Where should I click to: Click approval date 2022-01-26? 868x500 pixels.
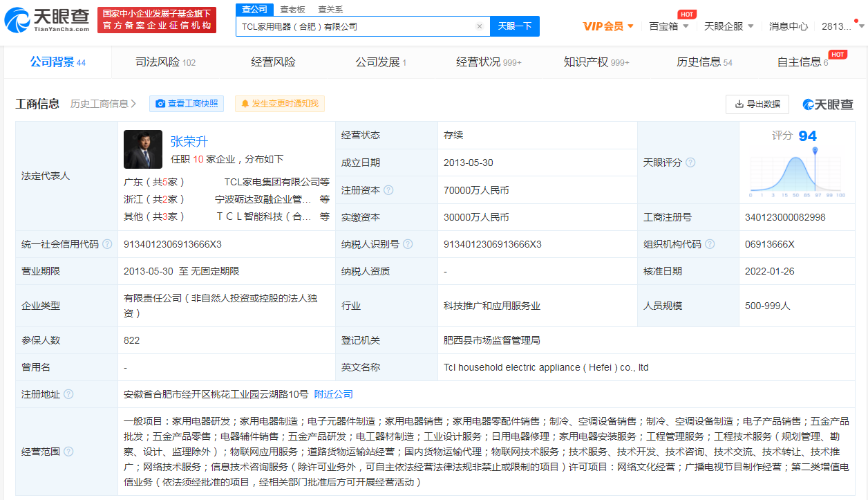770,271
